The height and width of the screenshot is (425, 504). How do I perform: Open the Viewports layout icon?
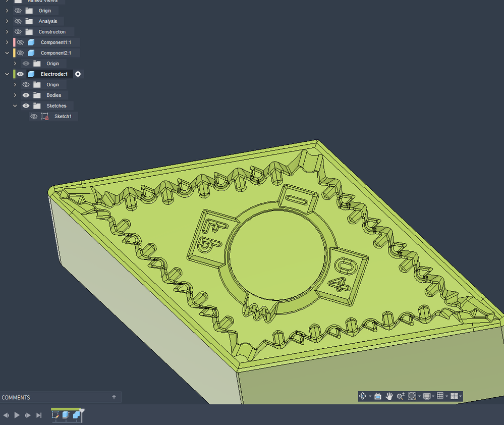[x=454, y=396]
